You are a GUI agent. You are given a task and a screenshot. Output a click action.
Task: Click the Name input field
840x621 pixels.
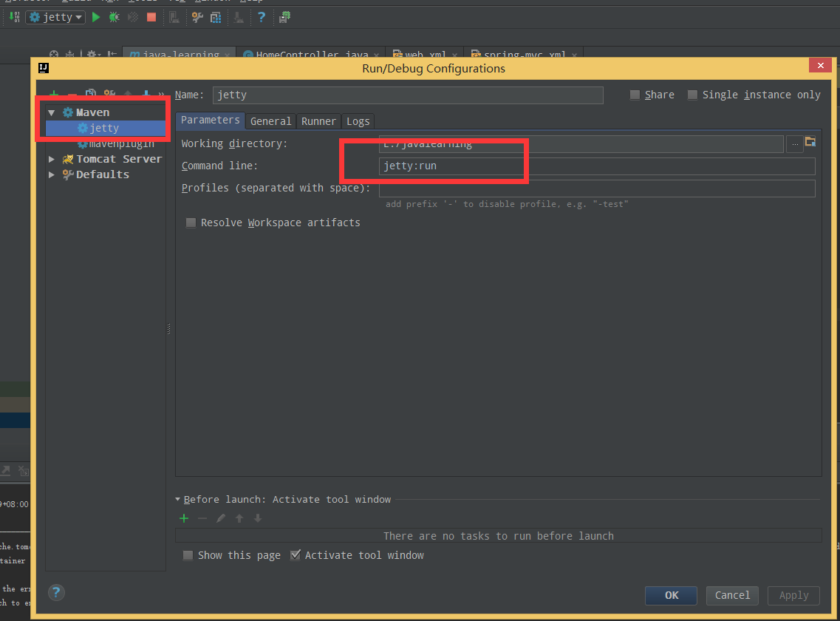[408, 95]
